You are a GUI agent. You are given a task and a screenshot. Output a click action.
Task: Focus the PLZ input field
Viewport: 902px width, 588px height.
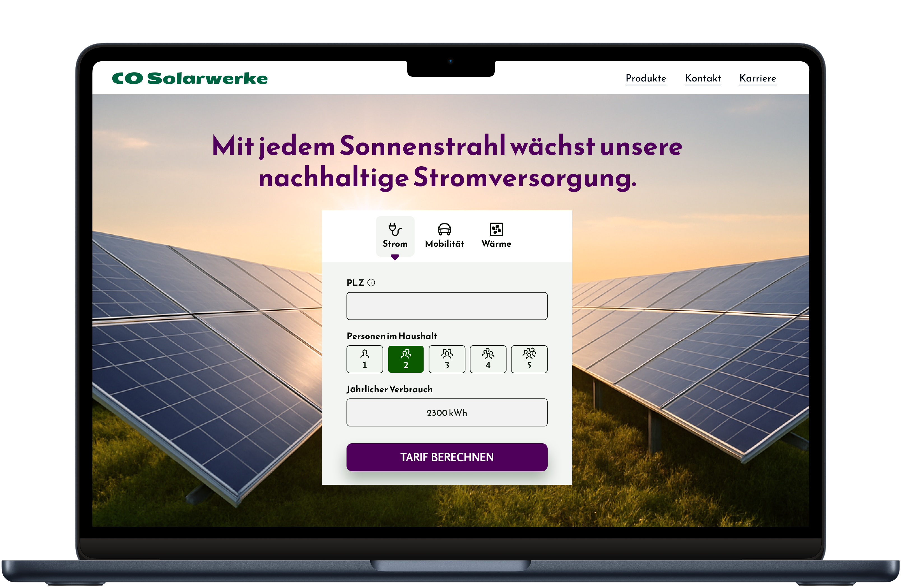pos(447,306)
